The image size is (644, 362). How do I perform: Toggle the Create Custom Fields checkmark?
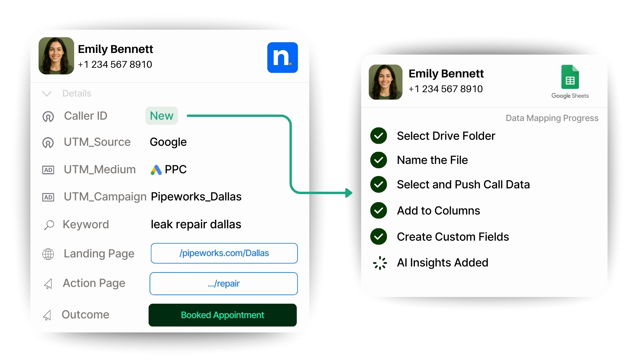coord(379,237)
